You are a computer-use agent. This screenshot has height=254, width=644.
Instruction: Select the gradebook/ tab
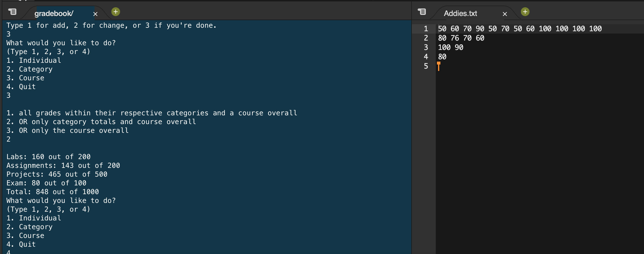(54, 13)
